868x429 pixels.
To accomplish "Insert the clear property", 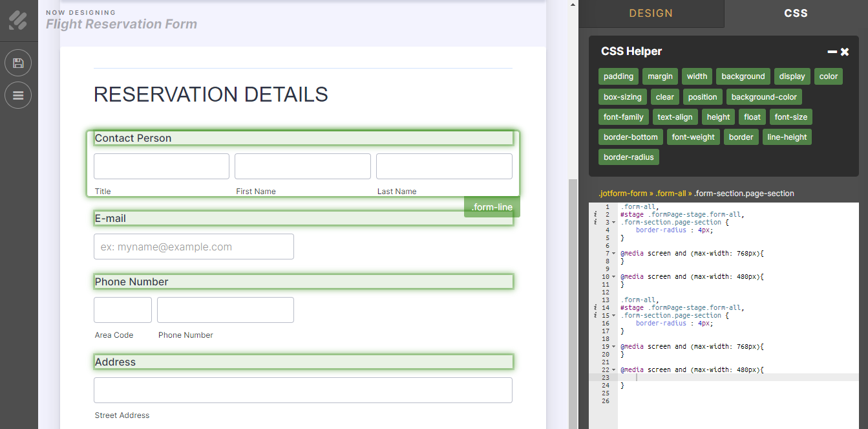I will point(665,97).
